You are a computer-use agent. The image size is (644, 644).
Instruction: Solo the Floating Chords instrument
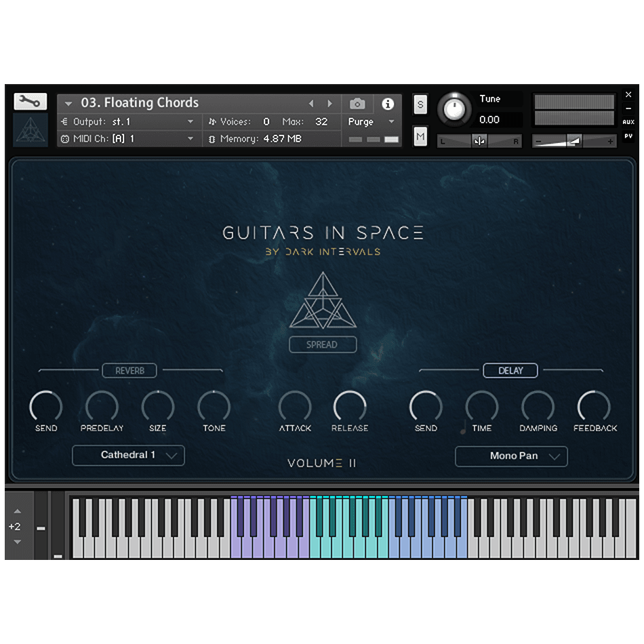(420, 104)
